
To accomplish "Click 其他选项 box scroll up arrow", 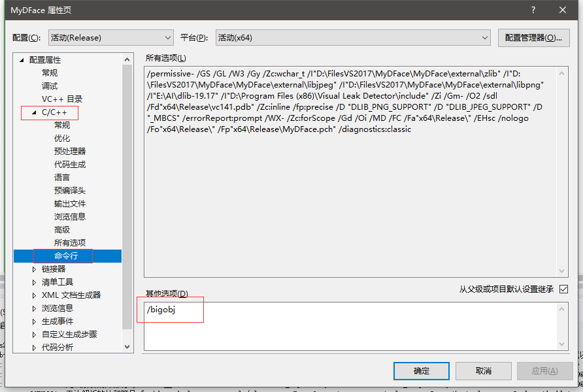I will pos(562,309).
